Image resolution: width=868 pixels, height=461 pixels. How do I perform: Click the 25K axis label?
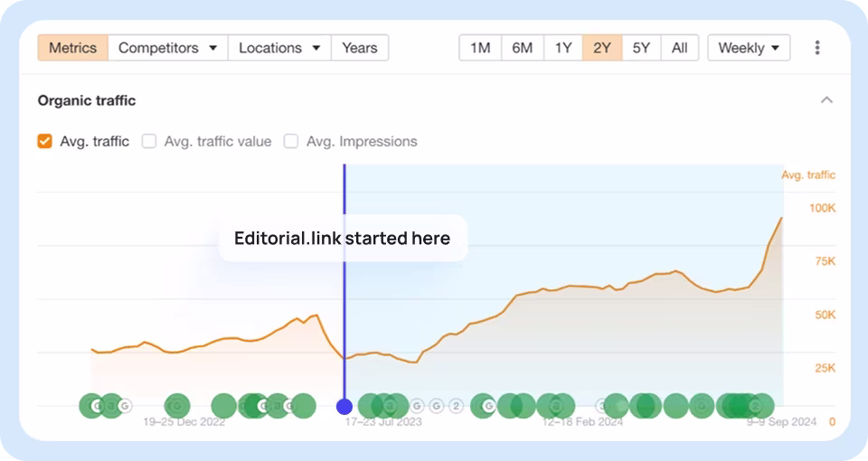825,368
